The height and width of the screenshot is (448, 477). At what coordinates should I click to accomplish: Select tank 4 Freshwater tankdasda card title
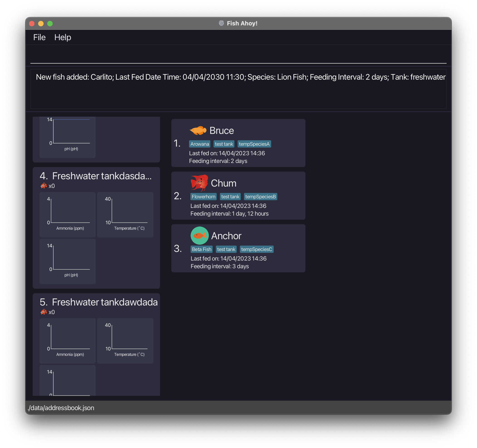pyautogui.click(x=102, y=176)
